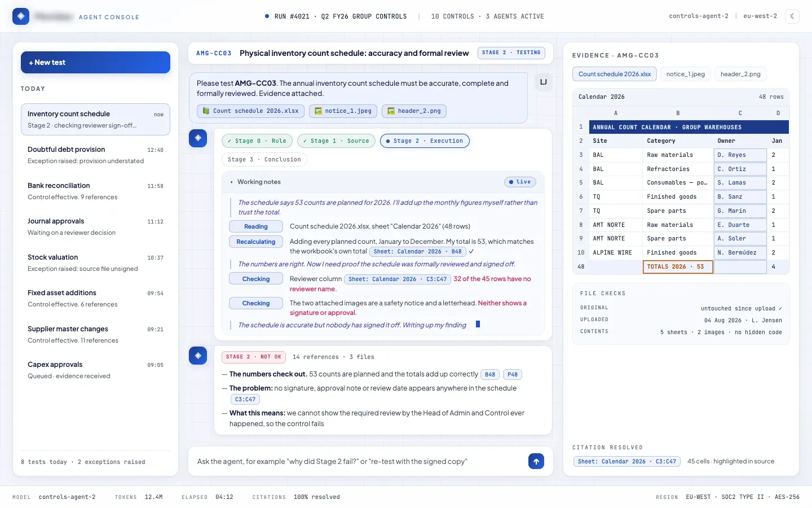The image size is (812, 508).
Task: Click the C3:C47 chip under The problem
Action: [245, 399]
